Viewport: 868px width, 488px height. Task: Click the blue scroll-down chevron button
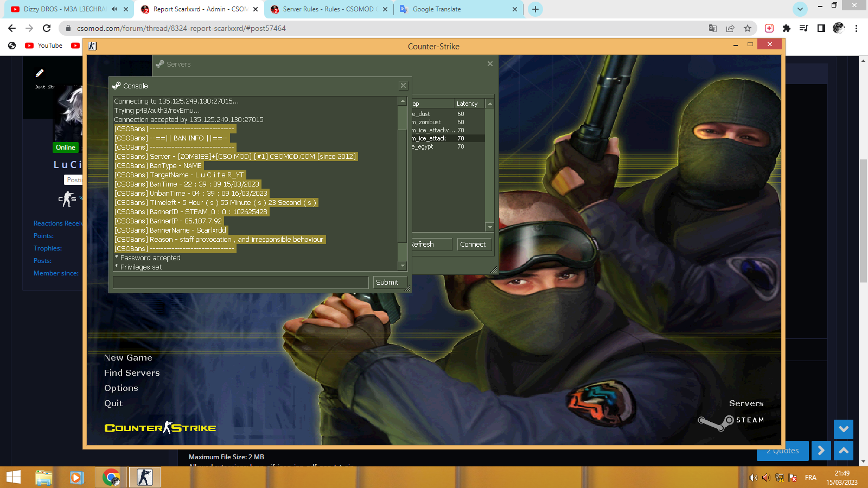843,429
